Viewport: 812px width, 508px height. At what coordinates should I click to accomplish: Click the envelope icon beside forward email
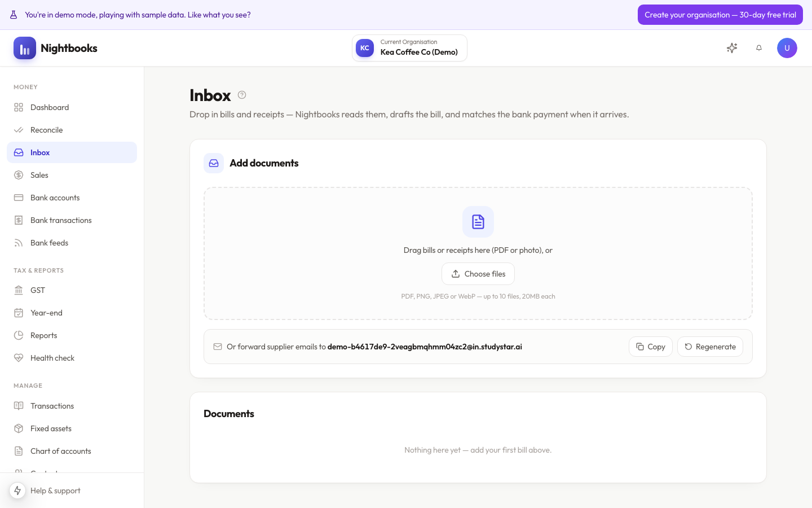218,347
